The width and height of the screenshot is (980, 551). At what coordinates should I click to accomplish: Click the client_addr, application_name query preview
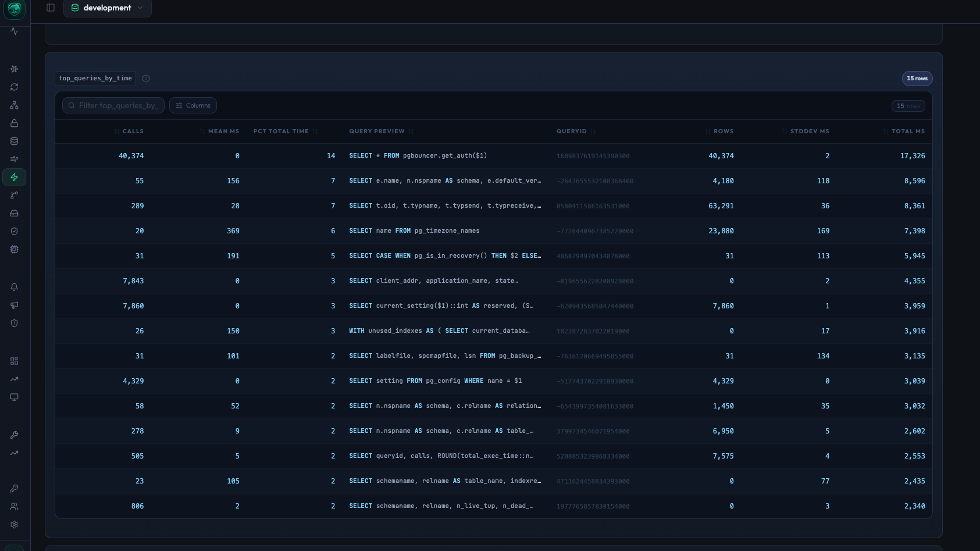[x=433, y=281]
